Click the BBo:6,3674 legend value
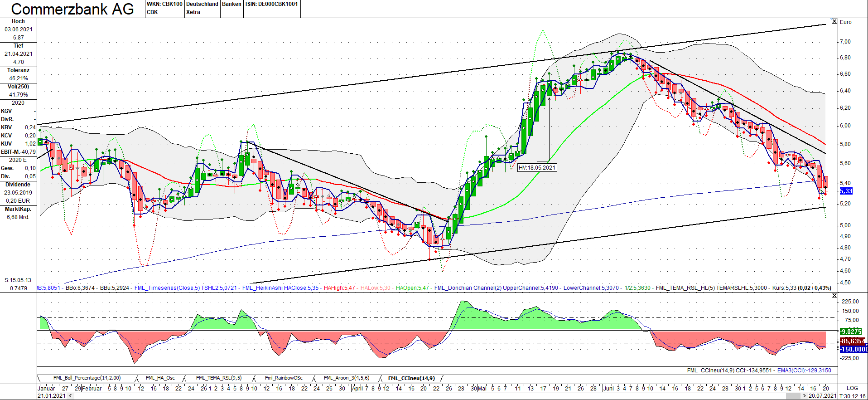Viewport: 868px width, 400px height. coord(80,288)
